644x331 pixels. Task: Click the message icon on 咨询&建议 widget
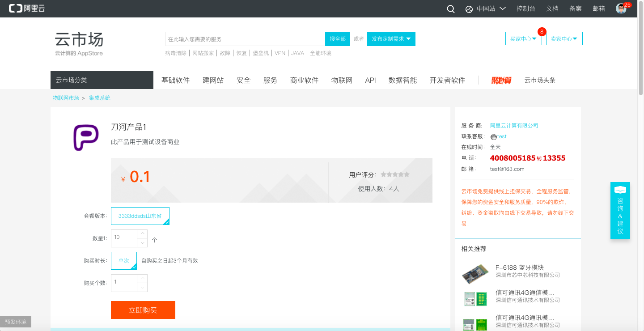[x=620, y=190]
